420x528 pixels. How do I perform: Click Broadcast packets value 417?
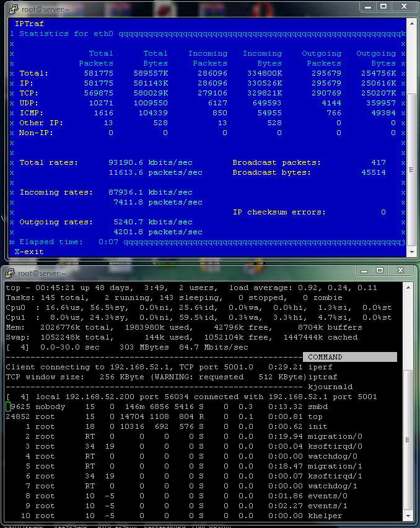[x=378, y=162]
